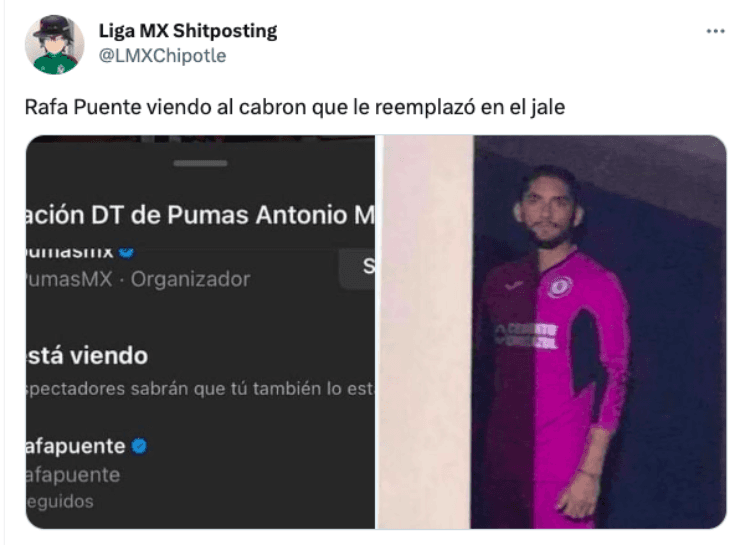This screenshot has width=740, height=545.
Task: Click the partially visible follow button beside PumasMX
Action: 357,268
